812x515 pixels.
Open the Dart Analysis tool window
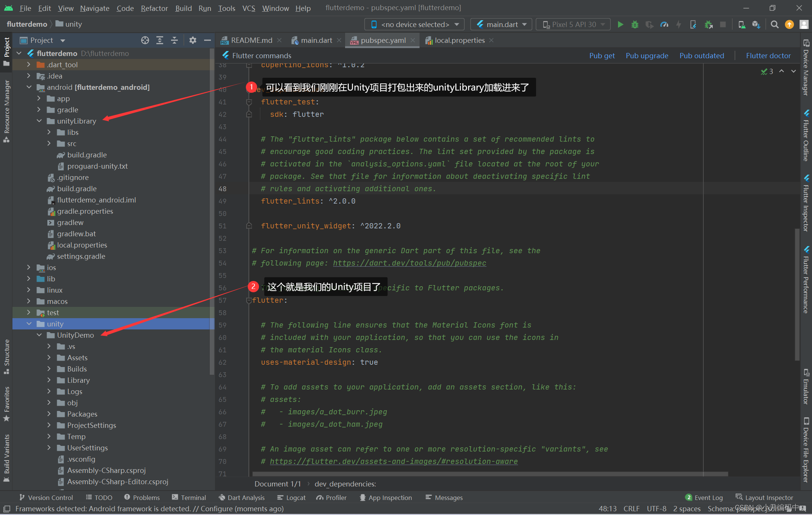tap(242, 497)
